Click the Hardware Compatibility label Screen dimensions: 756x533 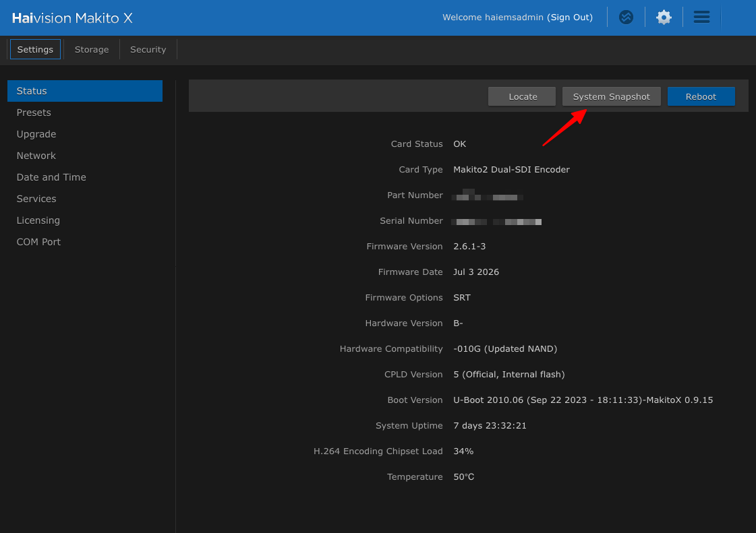[x=391, y=349]
